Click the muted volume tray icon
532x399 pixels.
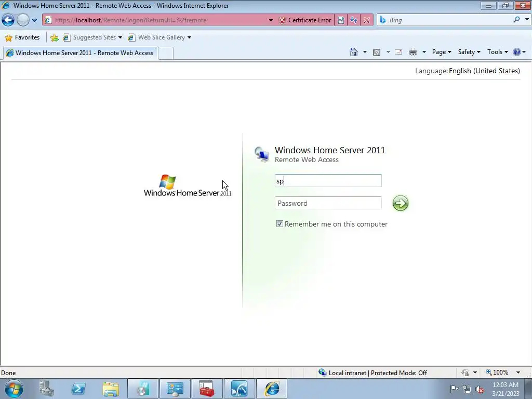pos(480,389)
